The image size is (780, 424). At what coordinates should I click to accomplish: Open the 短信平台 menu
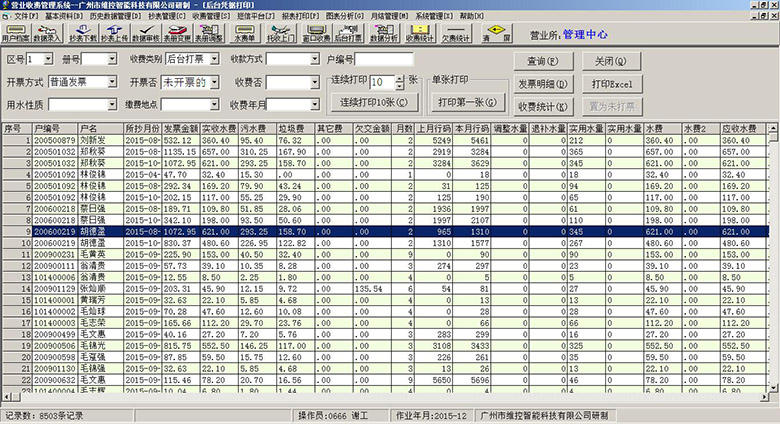[256, 16]
